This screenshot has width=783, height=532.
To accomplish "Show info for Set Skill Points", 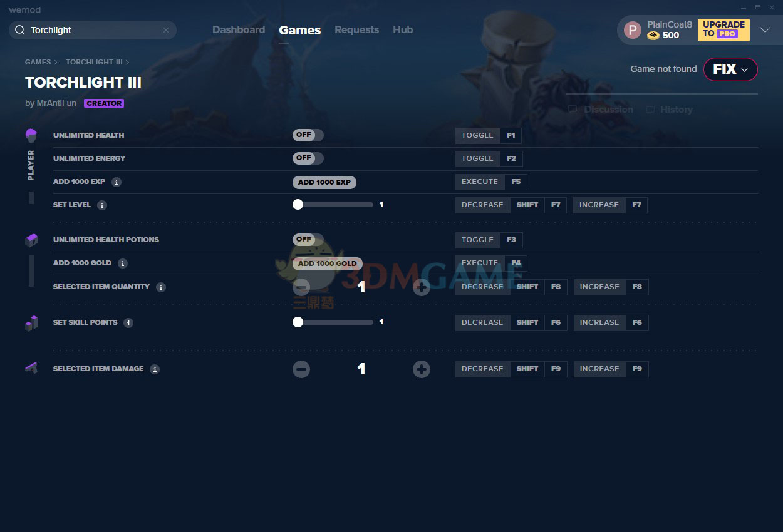I will (x=128, y=323).
